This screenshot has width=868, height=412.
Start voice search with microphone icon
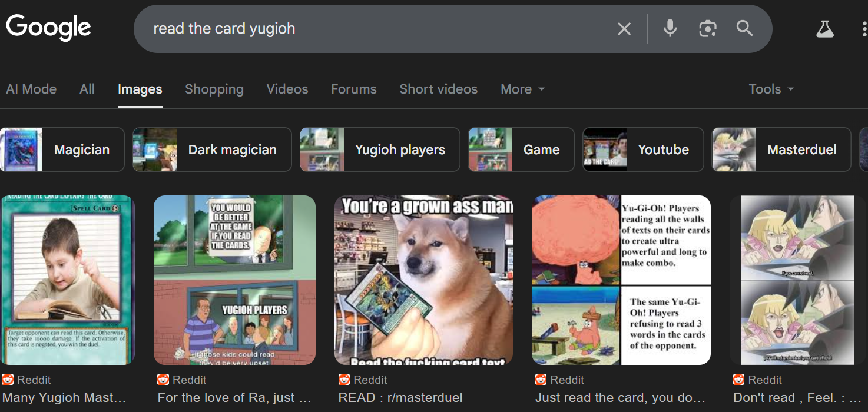(x=670, y=28)
